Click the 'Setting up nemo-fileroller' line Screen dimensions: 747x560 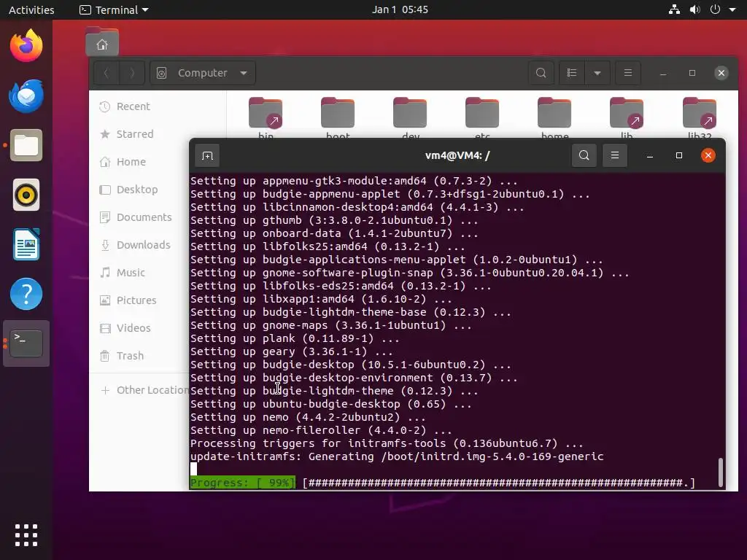click(x=321, y=430)
